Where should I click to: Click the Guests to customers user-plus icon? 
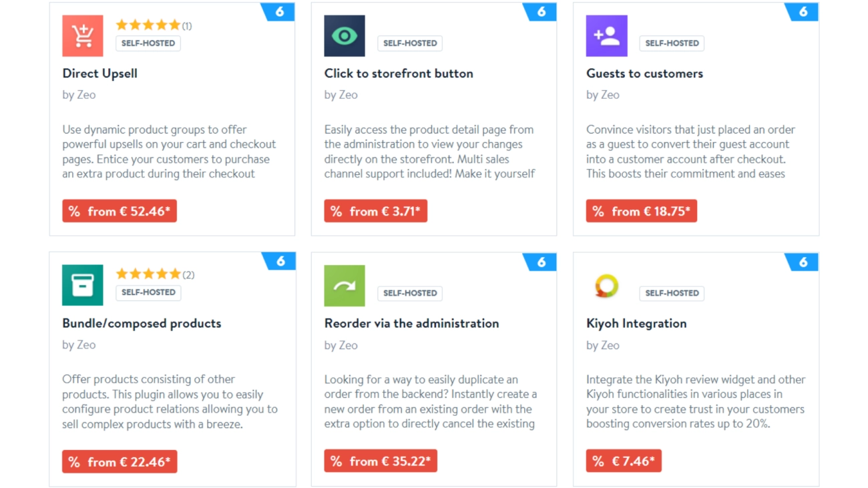pos(606,36)
